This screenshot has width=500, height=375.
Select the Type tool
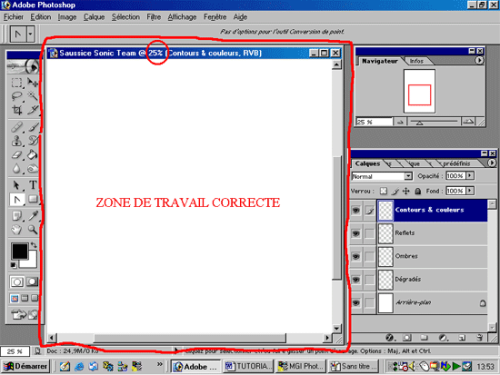coord(33,185)
